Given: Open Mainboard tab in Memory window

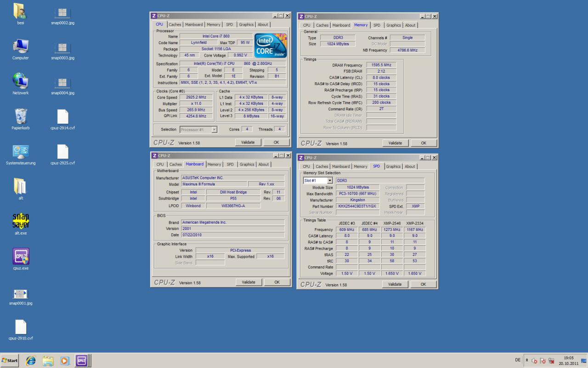Looking at the screenshot, I should tap(341, 25).
